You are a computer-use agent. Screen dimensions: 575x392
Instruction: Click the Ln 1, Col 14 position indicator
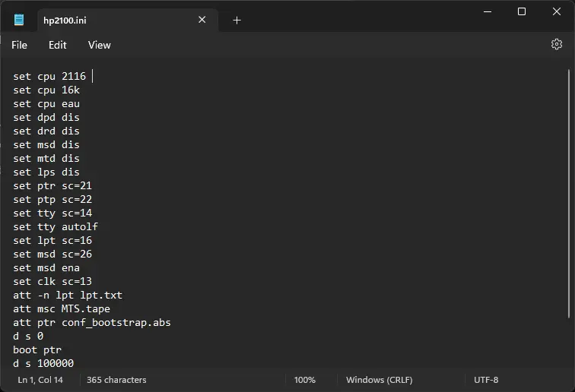coord(40,380)
